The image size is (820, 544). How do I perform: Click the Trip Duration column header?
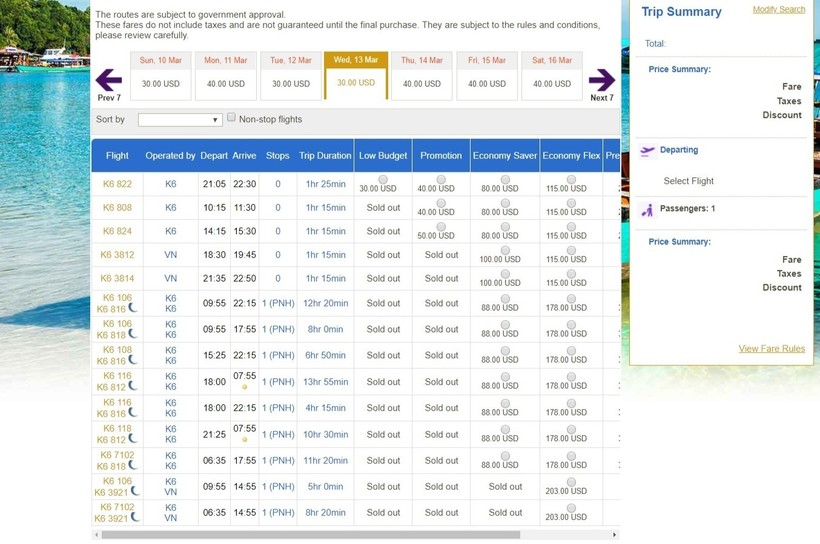(325, 155)
